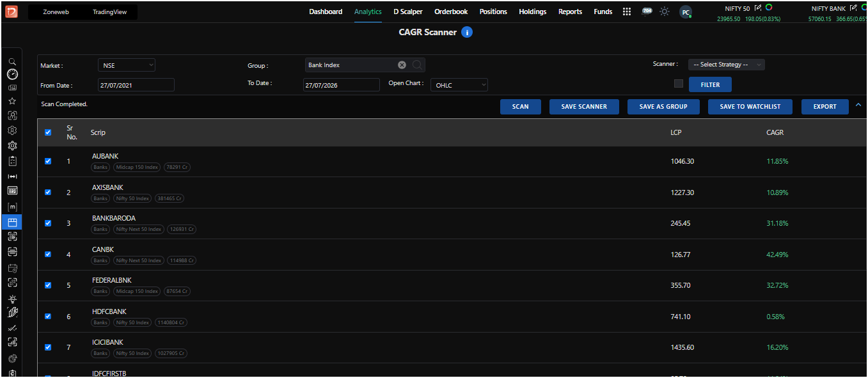Uncheck the BANKBARODA row checkbox
Screen dimensions: 868x378
48,223
